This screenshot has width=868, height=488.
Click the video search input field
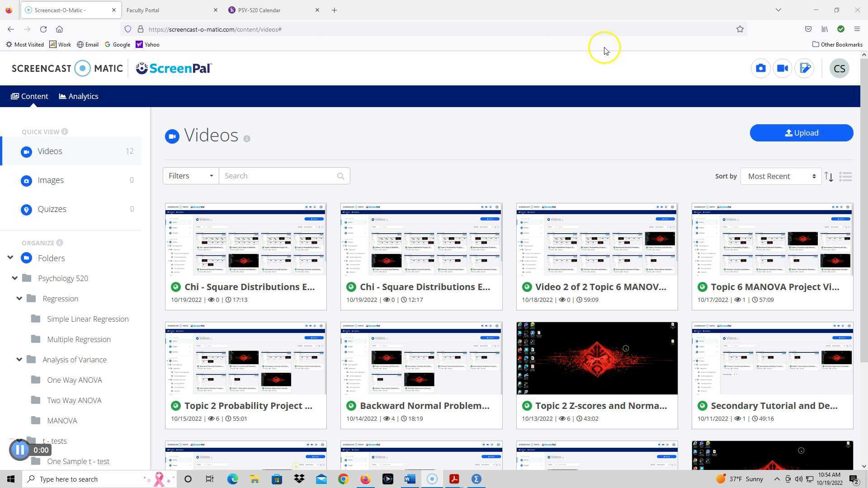[284, 176]
